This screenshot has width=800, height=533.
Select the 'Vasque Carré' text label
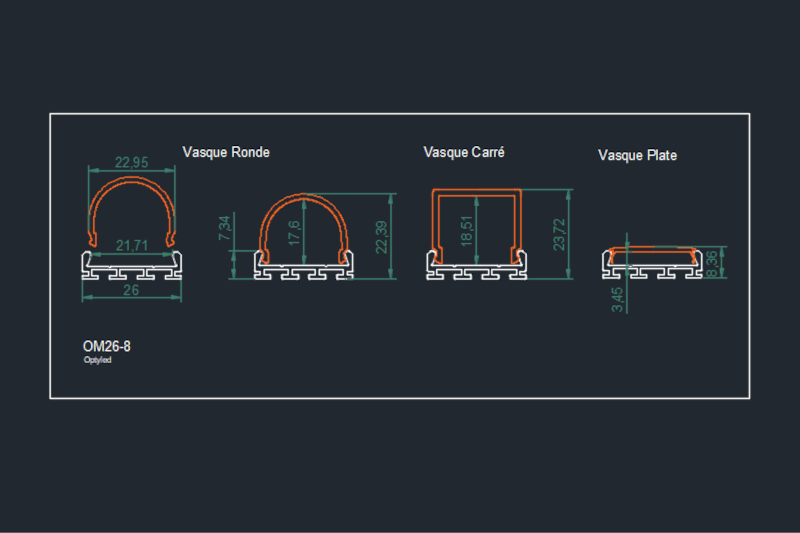464,153
